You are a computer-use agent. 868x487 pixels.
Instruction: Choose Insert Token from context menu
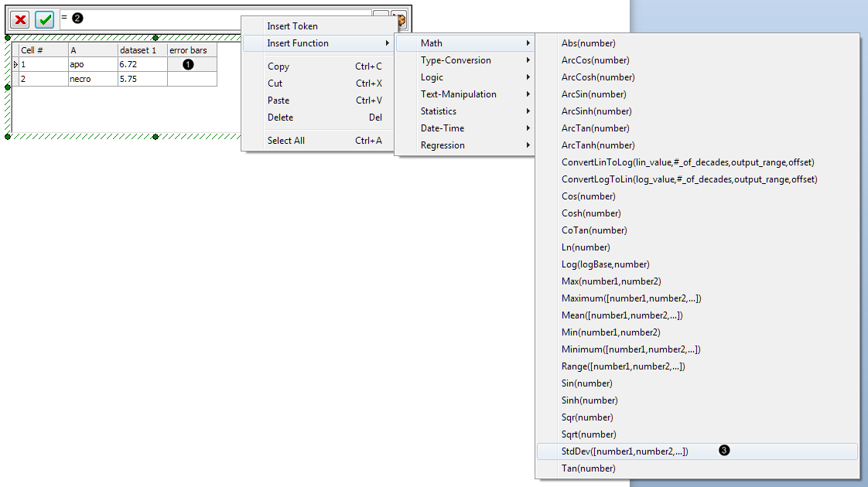pos(292,26)
